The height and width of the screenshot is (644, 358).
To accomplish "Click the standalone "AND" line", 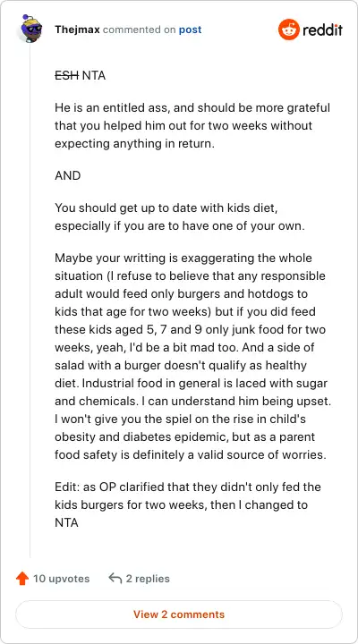I will coord(68,176).
